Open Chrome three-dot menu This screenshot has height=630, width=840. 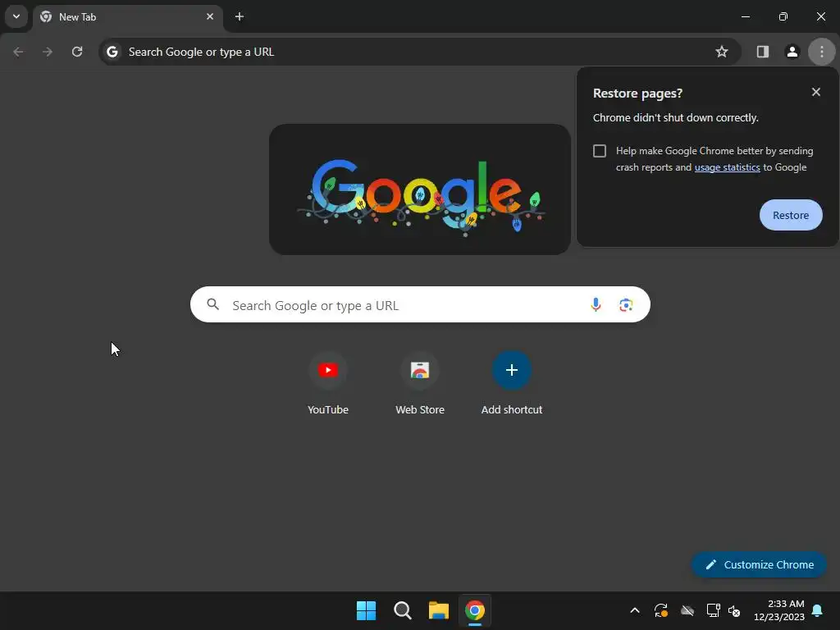pos(822,52)
